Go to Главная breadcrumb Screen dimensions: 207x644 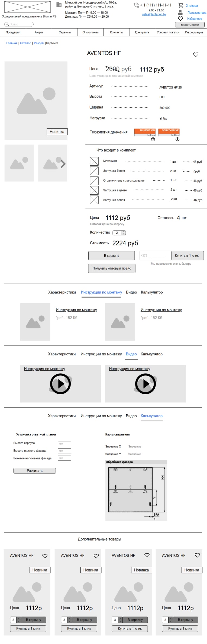point(12,43)
